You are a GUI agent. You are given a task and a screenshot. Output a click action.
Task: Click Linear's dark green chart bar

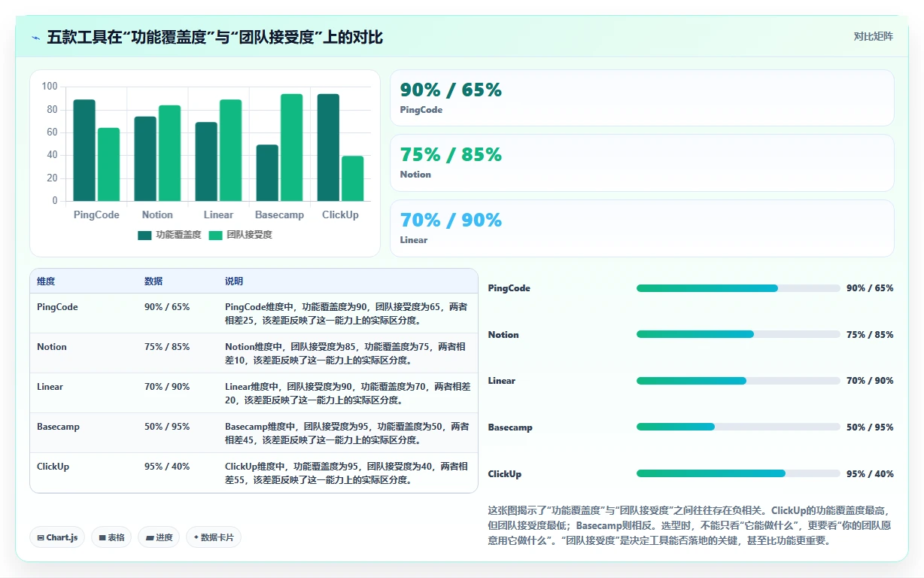[x=206, y=162]
